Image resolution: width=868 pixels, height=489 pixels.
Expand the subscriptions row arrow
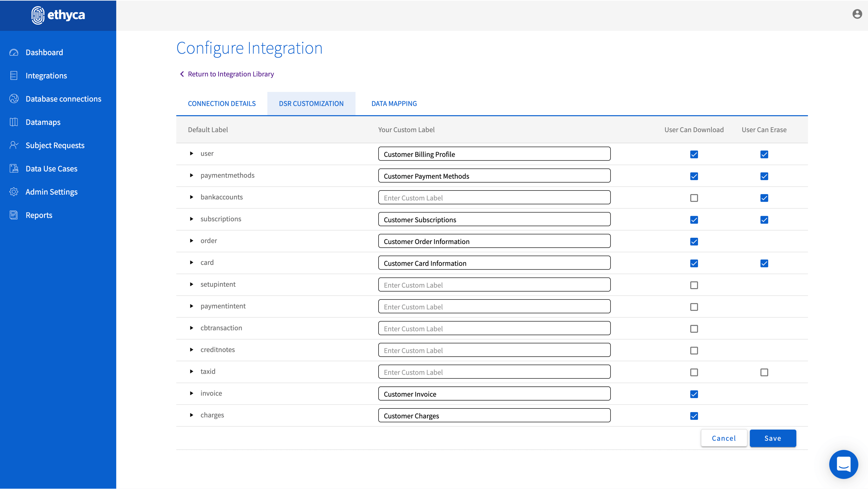coord(191,219)
